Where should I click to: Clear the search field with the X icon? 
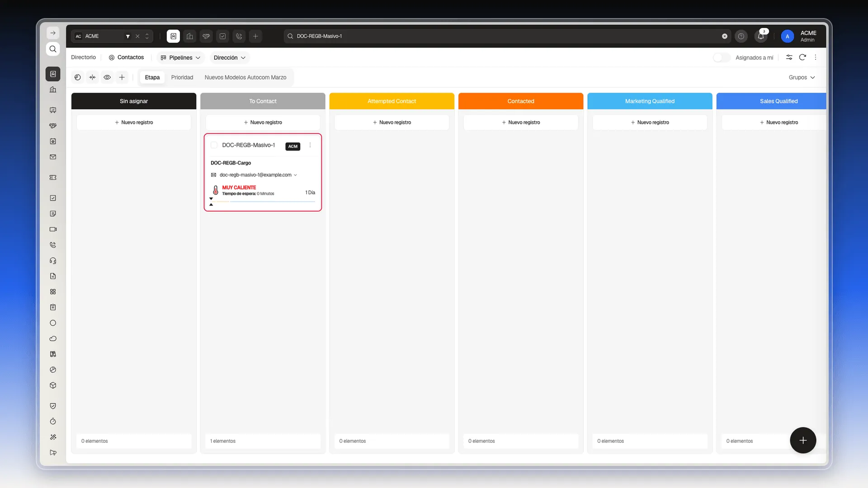point(725,36)
